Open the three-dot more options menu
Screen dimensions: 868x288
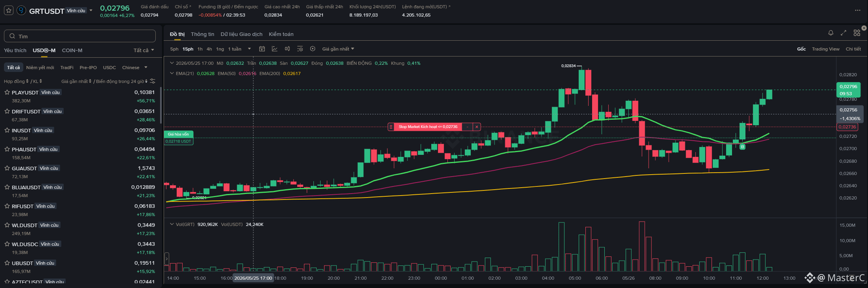pos(857,10)
